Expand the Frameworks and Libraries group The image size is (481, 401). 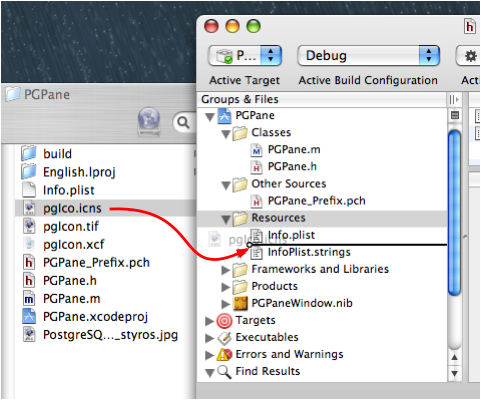[x=226, y=270]
